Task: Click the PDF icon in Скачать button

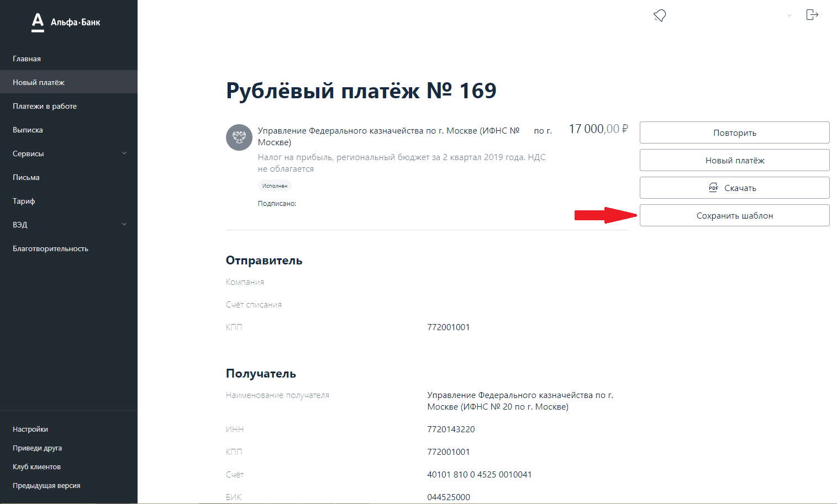Action: point(713,188)
